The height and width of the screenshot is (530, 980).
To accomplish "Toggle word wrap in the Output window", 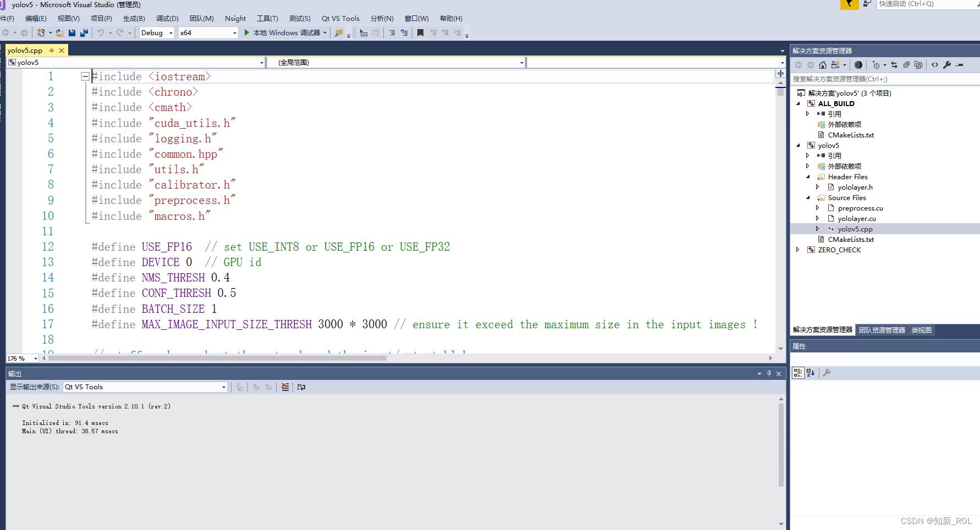I will pyautogui.click(x=301, y=387).
